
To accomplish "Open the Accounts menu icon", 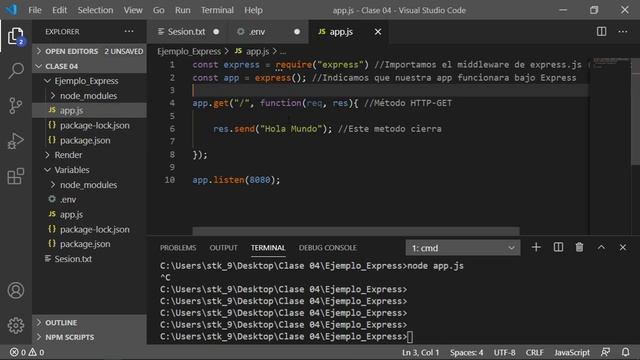I will (16, 290).
